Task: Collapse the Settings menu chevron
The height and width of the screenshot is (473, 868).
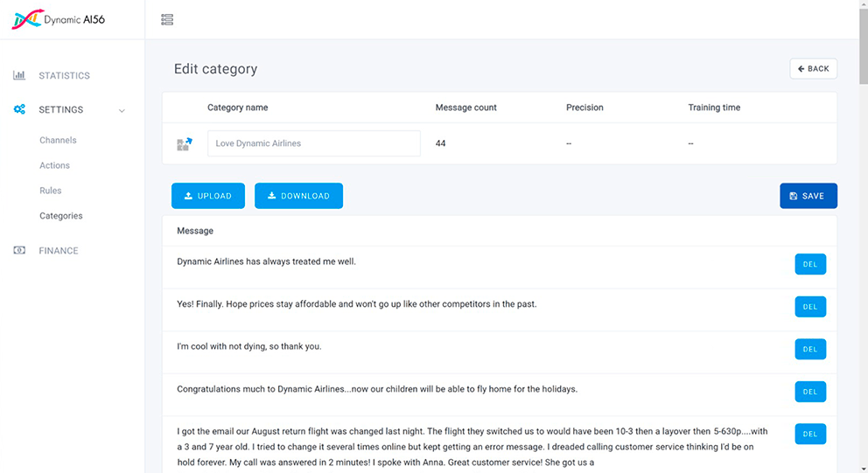Action: 122,110
